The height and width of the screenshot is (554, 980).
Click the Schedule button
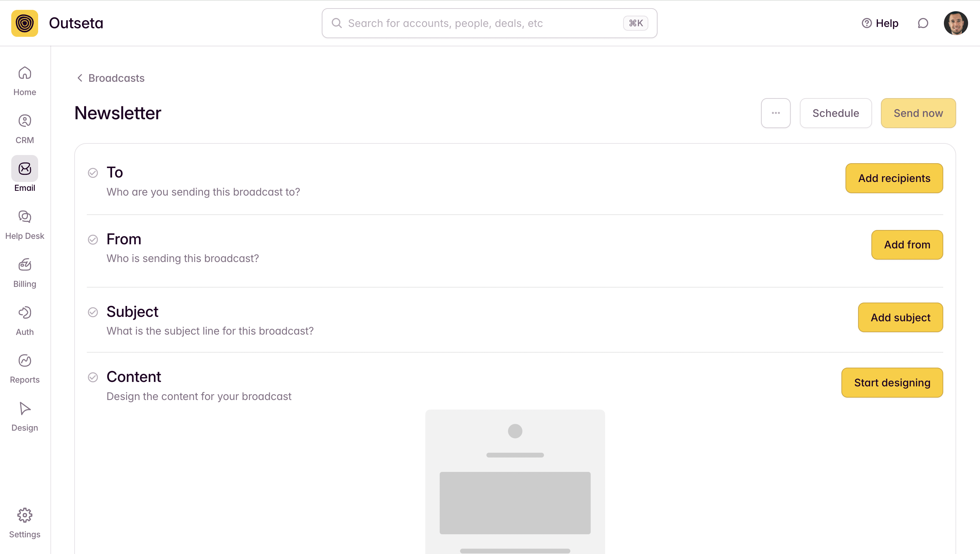point(835,113)
